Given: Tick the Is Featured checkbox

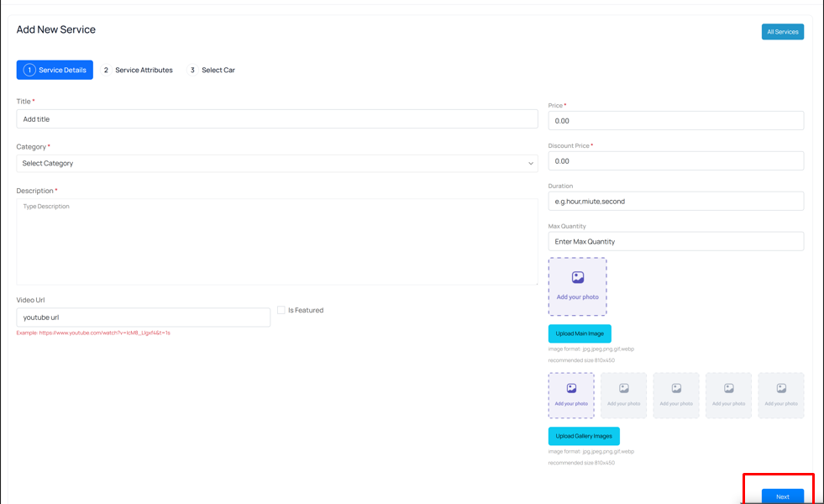Looking at the screenshot, I should [x=281, y=310].
